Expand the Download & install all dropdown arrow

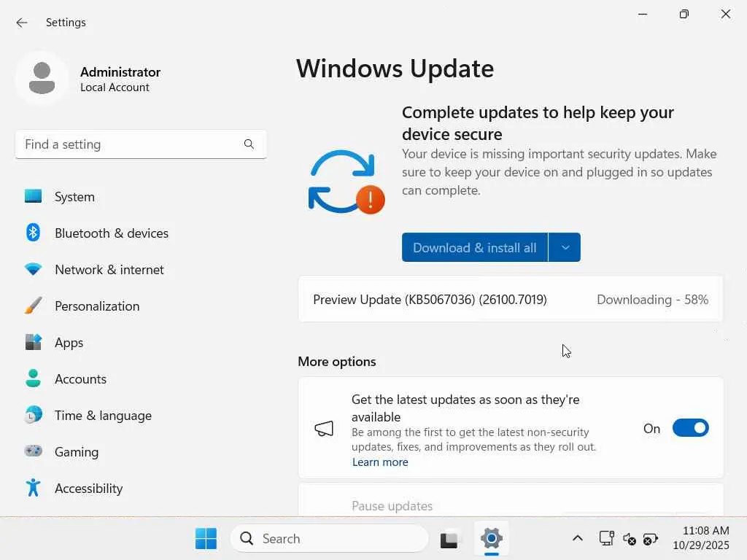565,247
